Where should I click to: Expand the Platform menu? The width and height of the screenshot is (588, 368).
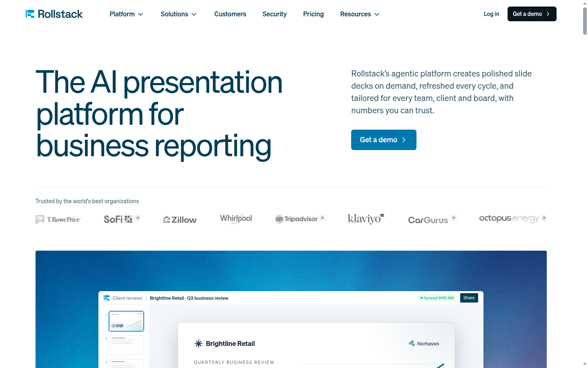click(127, 14)
